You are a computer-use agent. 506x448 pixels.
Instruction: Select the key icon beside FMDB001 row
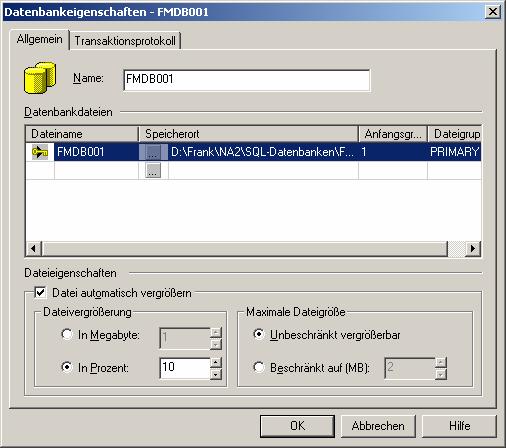click(x=40, y=152)
